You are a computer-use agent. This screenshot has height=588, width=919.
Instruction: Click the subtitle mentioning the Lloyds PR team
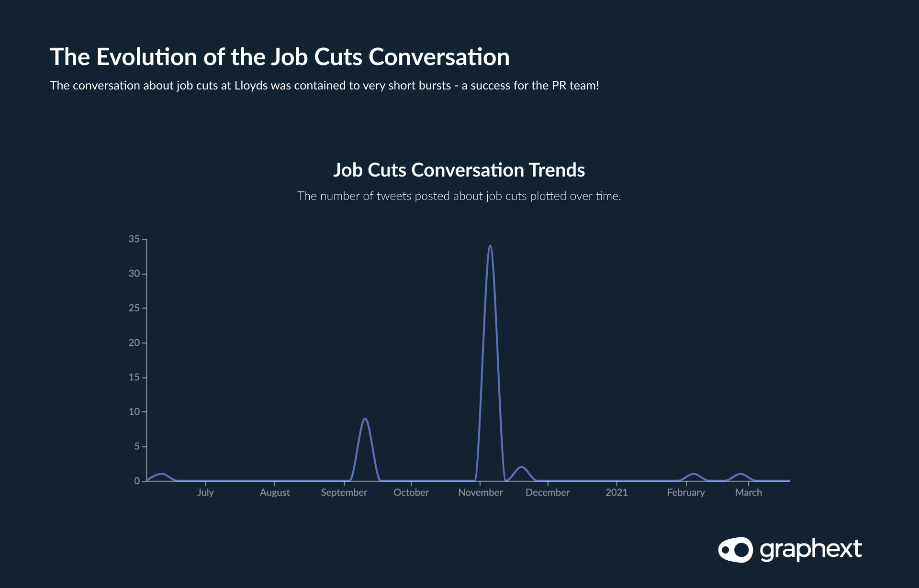tap(325, 86)
